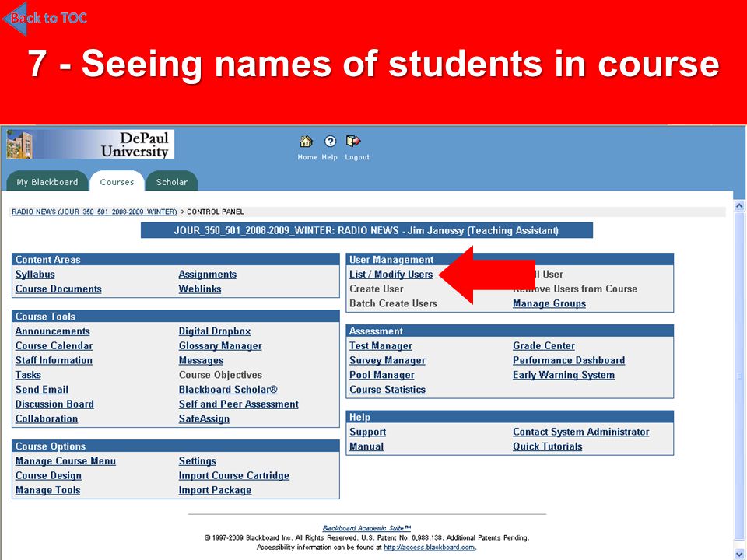The height and width of the screenshot is (560, 747).
Task: Open Weblinks content area
Action: [x=200, y=289]
